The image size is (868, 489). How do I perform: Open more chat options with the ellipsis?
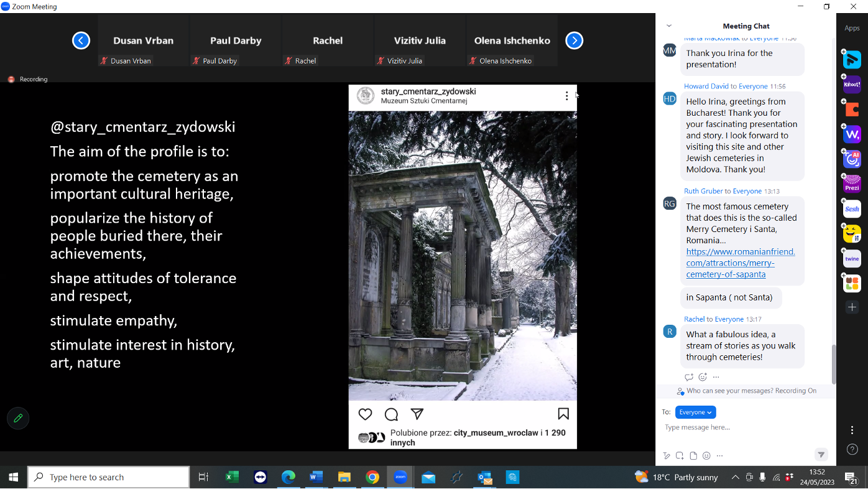[719, 455]
